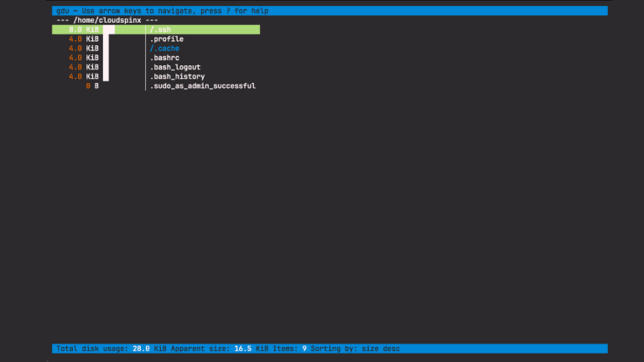Click the 8.0 KiB size of /.ssh
Viewport: 644px width, 362px height.
(84, 29)
